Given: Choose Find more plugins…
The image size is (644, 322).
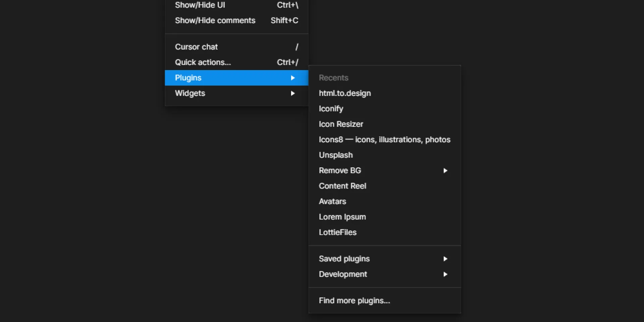Looking at the screenshot, I should pyautogui.click(x=385, y=301).
